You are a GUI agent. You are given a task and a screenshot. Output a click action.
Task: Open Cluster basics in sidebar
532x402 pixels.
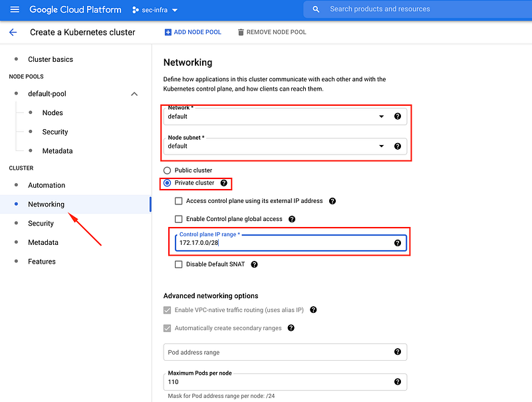51,59
